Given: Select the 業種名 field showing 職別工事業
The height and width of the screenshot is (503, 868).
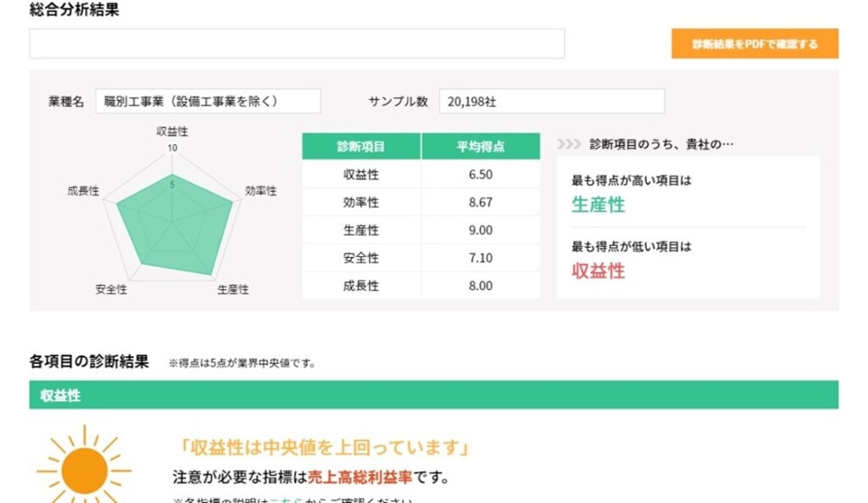Looking at the screenshot, I should point(208,101).
